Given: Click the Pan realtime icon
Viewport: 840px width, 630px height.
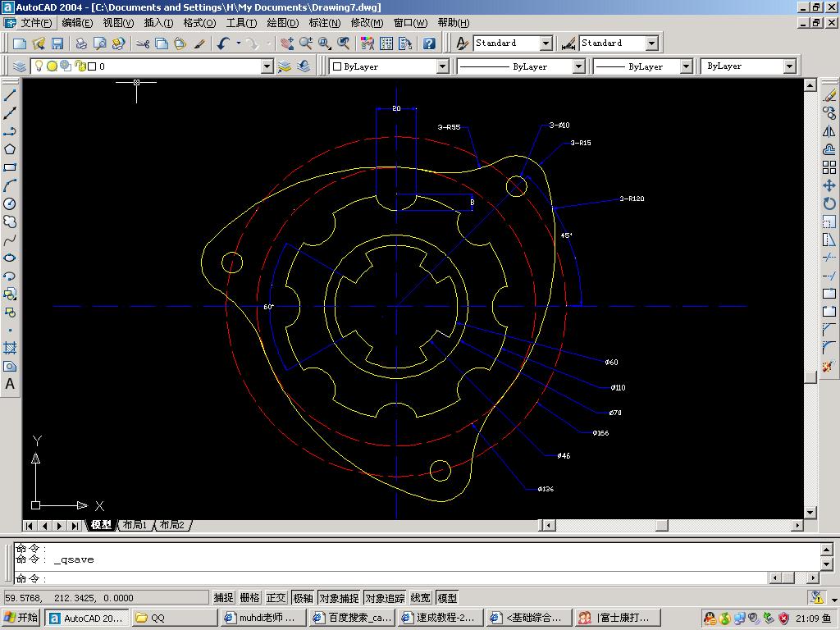Looking at the screenshot, I should pos(287,43).
